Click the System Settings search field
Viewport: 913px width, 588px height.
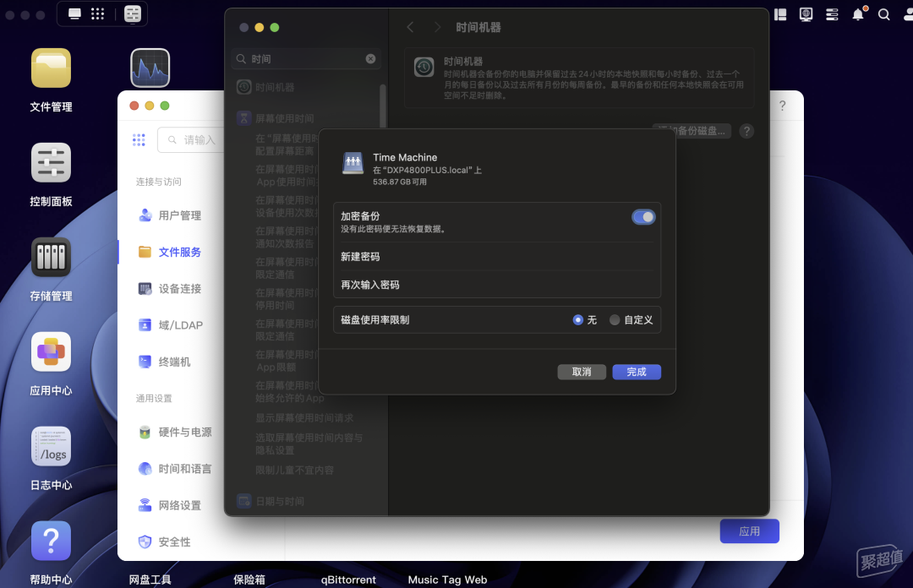click(306, 59)
